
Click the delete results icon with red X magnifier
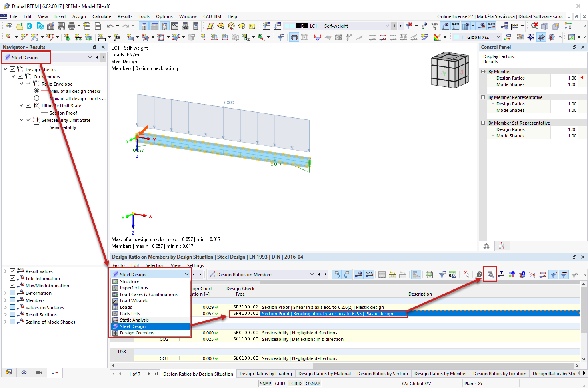click(x=534, y=26)
